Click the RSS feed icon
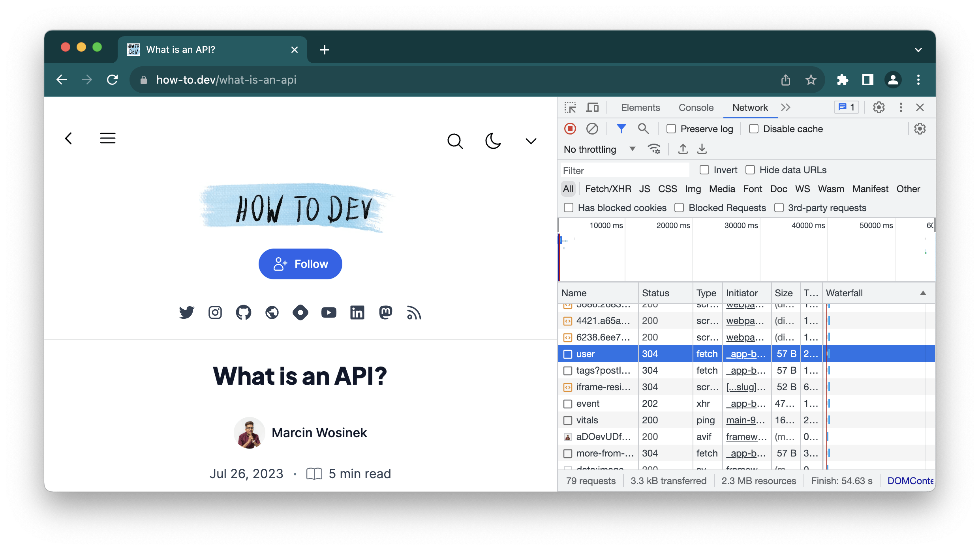The height and width of the screenshot is (550, 980). [414, 312]
